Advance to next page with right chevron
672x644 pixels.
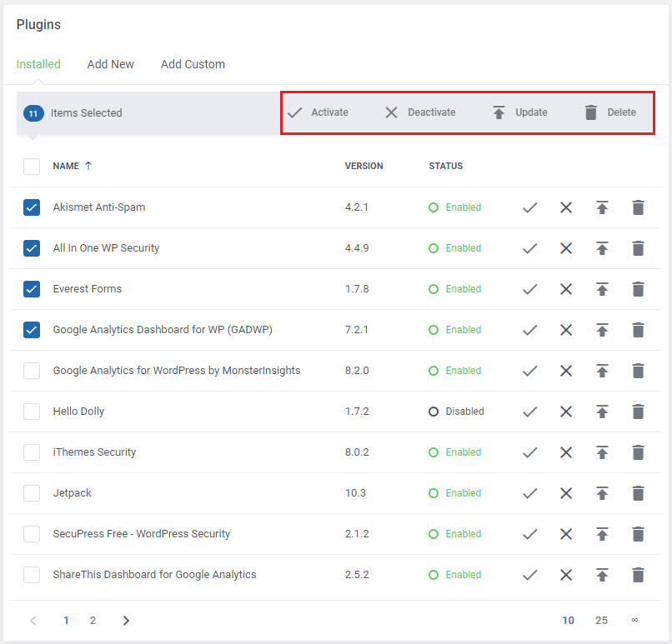pos(126,621)
